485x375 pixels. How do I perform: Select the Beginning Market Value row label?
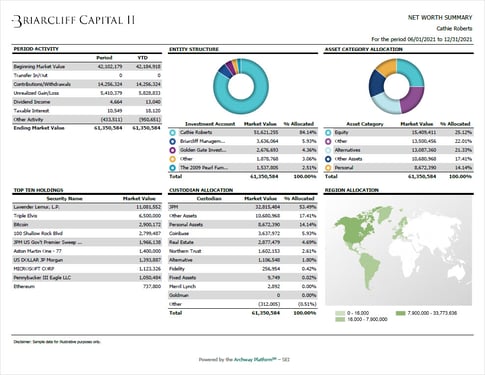(x=39, y=67)
